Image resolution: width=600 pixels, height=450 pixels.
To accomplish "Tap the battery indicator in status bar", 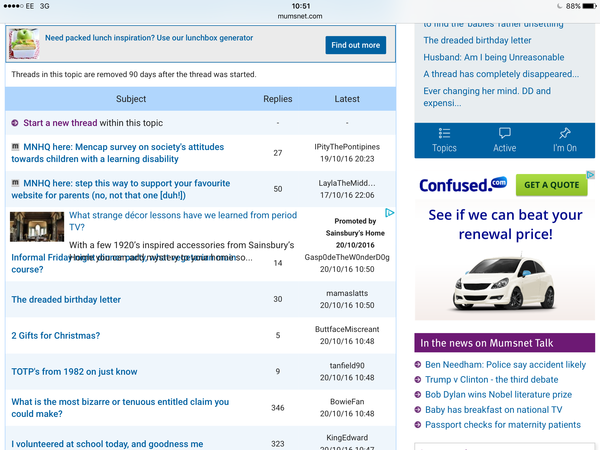I will coord(589,6).
